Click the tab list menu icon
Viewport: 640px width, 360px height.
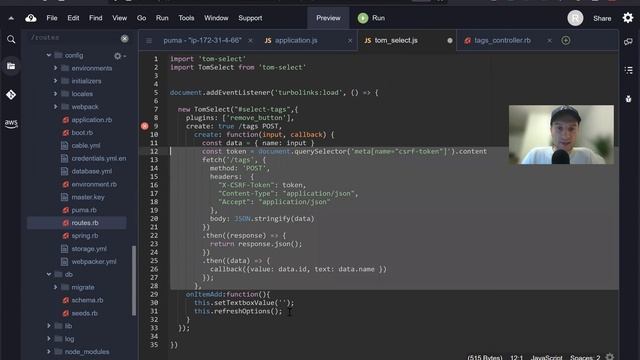point(149,40)
